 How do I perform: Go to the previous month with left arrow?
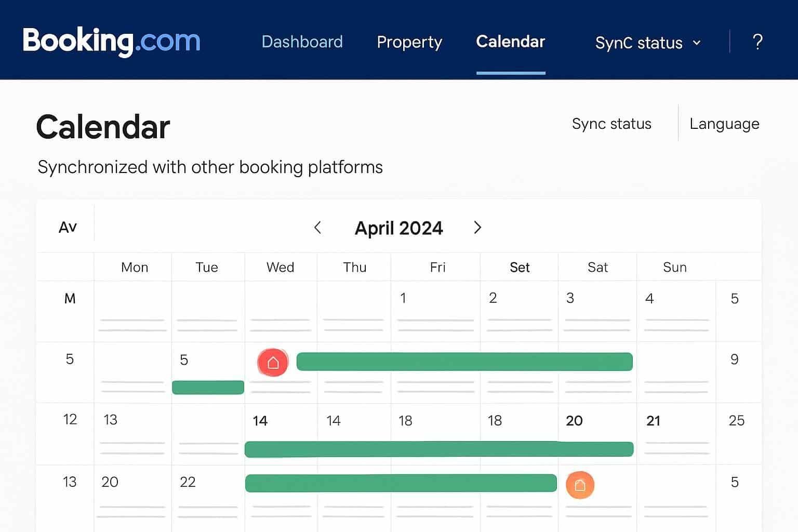[x=317, y=228]
